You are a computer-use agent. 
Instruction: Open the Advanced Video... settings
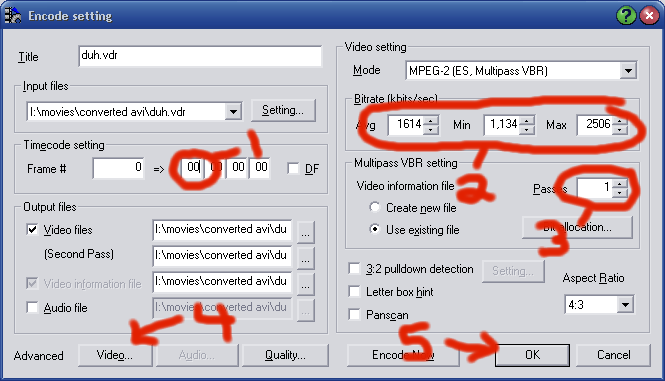tap(115, 355)
